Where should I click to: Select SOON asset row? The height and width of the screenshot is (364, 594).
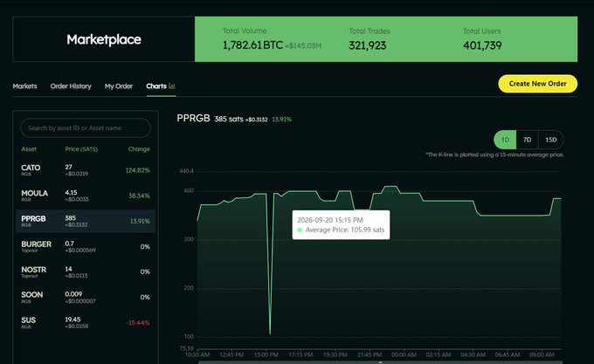coord(86,297)
